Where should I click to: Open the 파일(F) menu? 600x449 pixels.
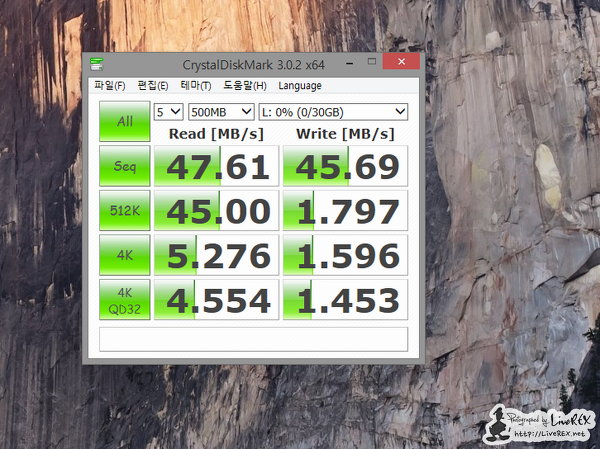pyautogui.click(x=110, y=85)
